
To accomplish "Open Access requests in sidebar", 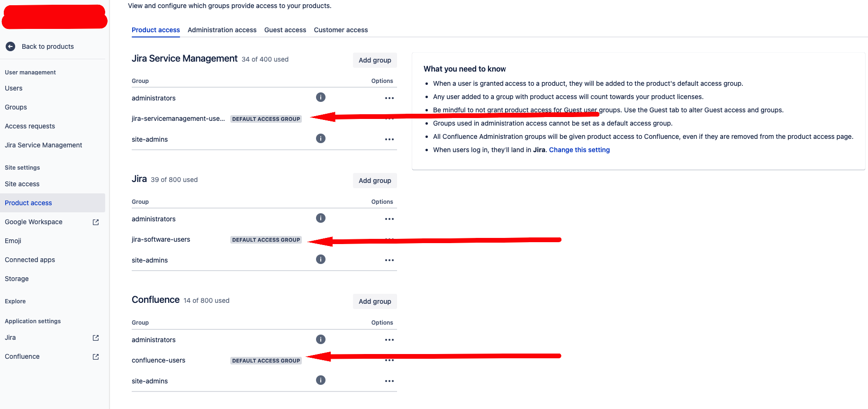I will [x=30, y=126].
